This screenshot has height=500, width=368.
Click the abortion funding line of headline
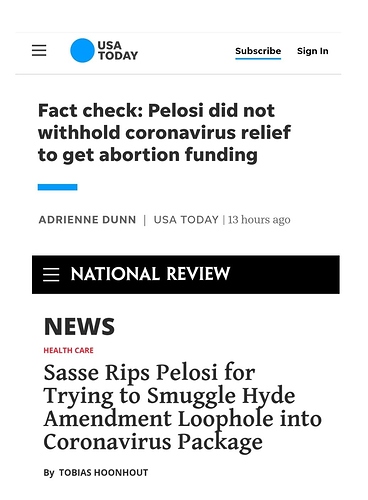[148, 155]
